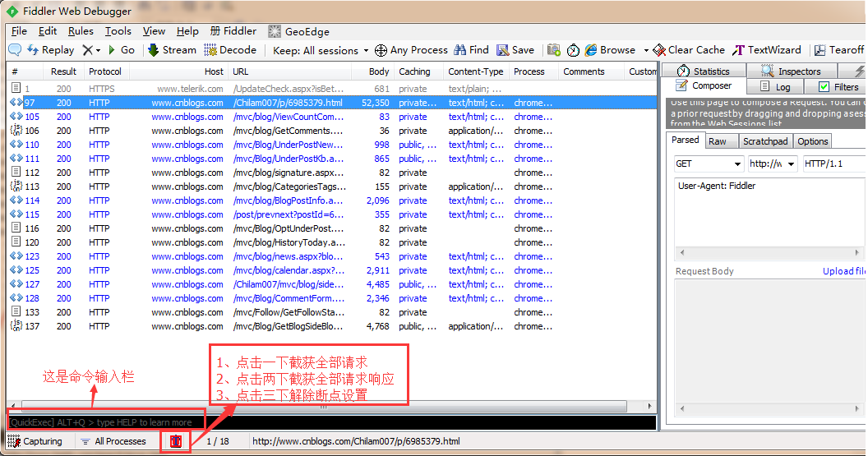This screenshot has height=456, width=868.
Task: Toggle Stream mode in toolbar
Action: point(172,50)
